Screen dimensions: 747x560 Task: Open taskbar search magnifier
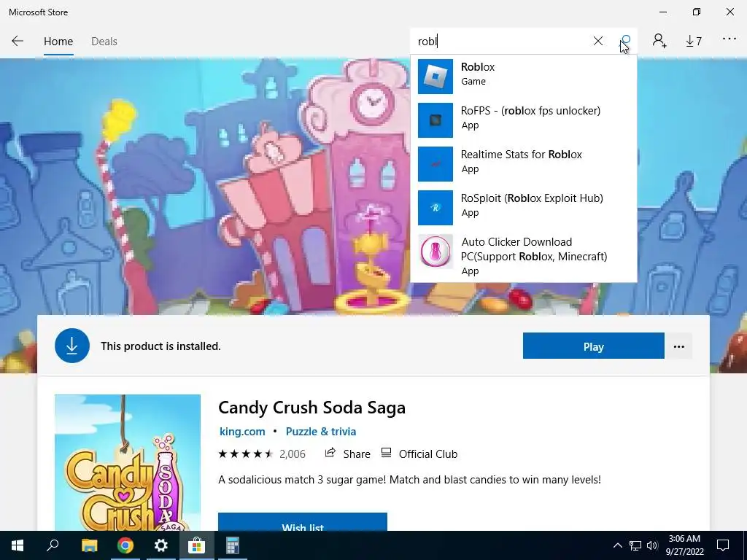[x=53, y=545]
